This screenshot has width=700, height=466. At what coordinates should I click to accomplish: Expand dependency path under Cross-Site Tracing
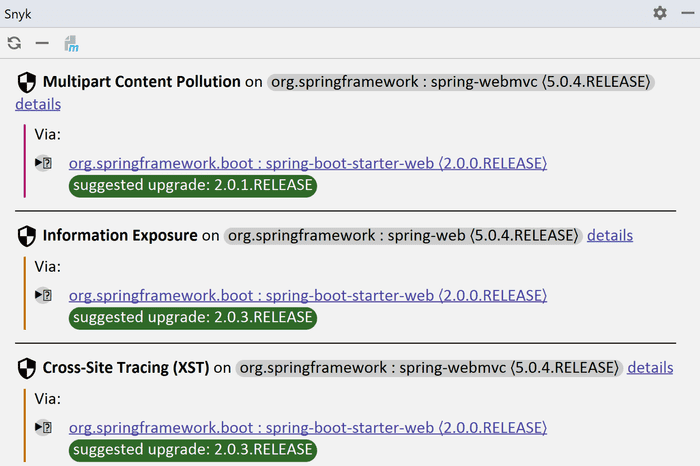click(43, 427)
